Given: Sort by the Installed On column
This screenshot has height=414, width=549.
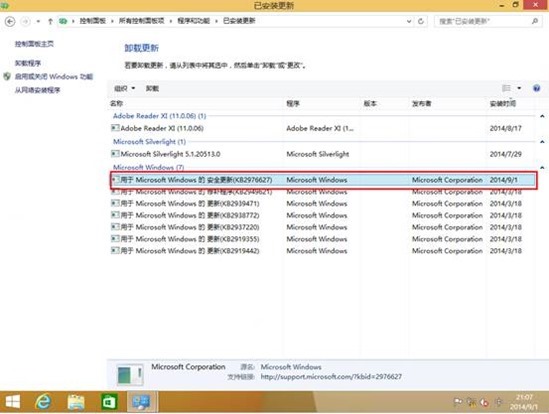Looking at the screenshot, I should click(x=503, y=103).
